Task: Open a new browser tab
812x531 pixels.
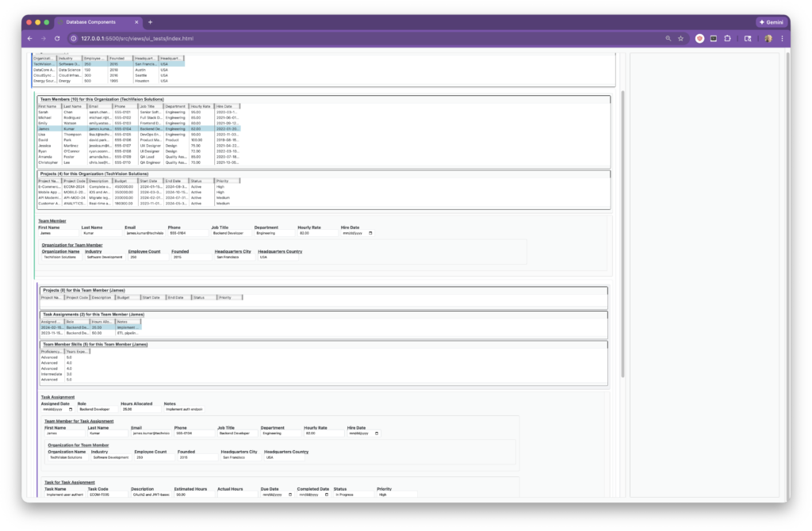Action: (x=151, y=22)
